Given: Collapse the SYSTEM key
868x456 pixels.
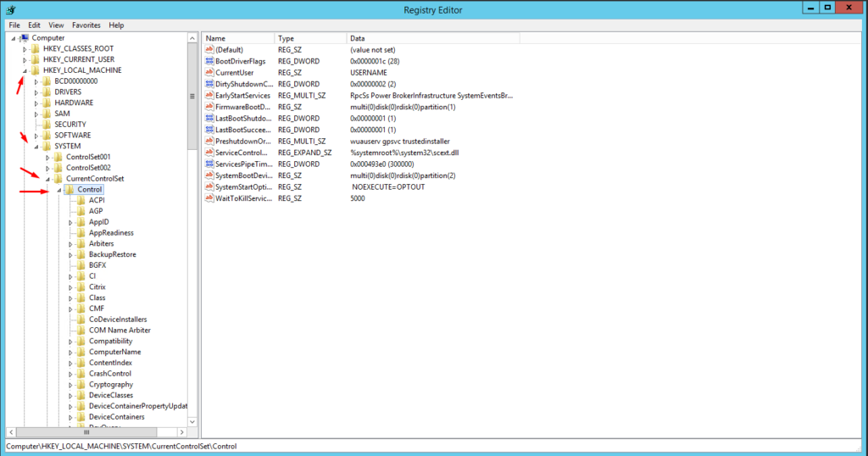Looking at the screenshot, I should coord(36,147).
